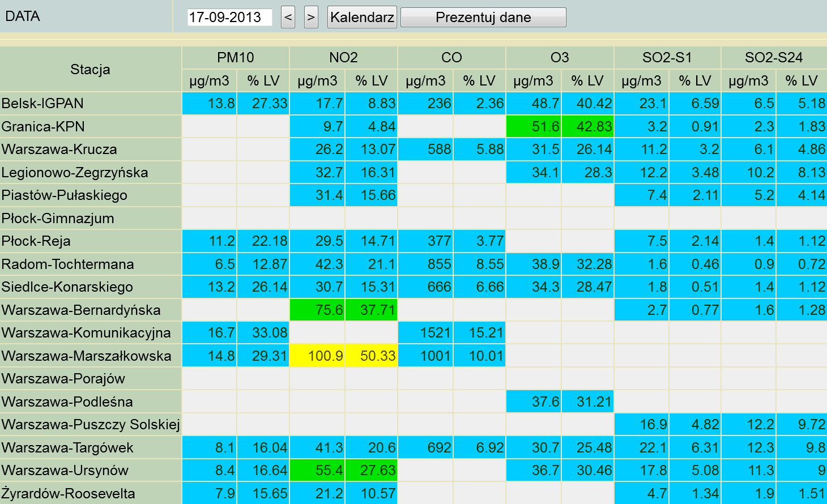Click green NO2 percentage 27.63

[371, 471]
